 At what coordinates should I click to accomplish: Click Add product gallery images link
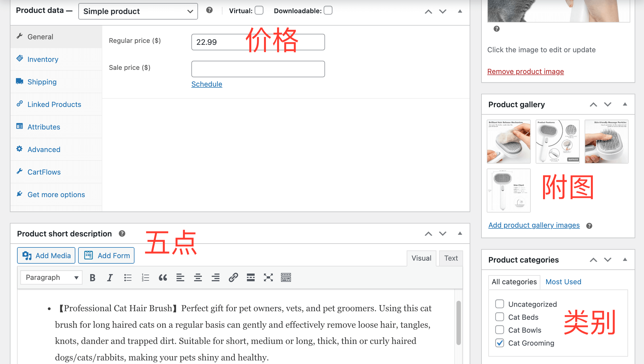tap(534, 225)
